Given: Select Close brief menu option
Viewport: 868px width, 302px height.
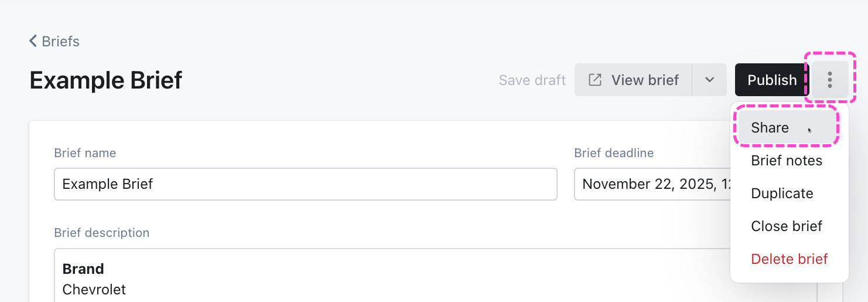Looking at the screenshot, I should pyautogui.click(x=787, y=226).
